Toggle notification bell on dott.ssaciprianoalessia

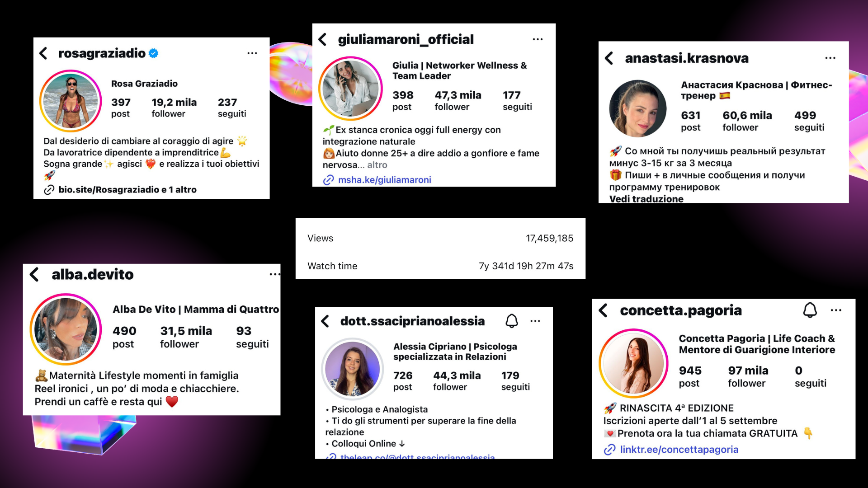511,321
